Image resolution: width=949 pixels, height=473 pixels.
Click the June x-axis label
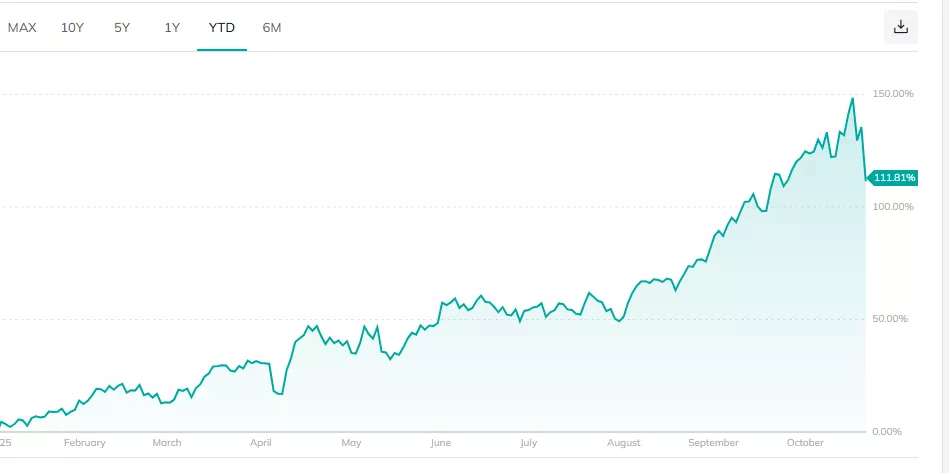439,442
